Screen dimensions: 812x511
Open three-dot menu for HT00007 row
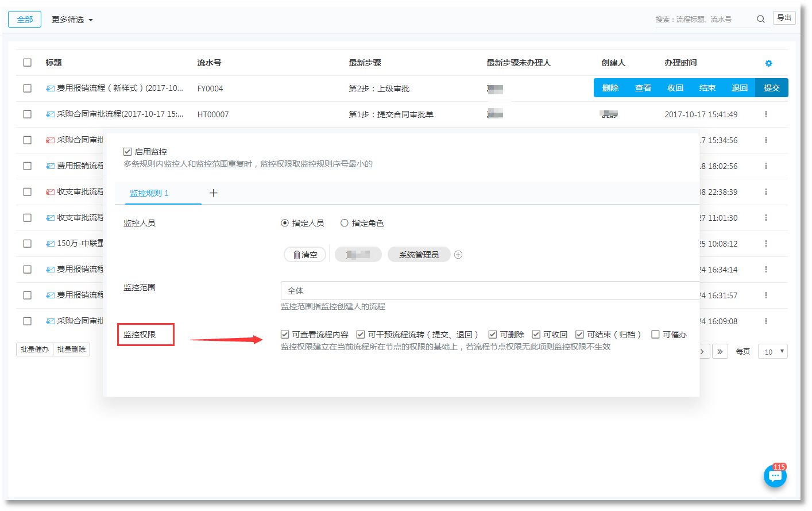coord(765,114)
